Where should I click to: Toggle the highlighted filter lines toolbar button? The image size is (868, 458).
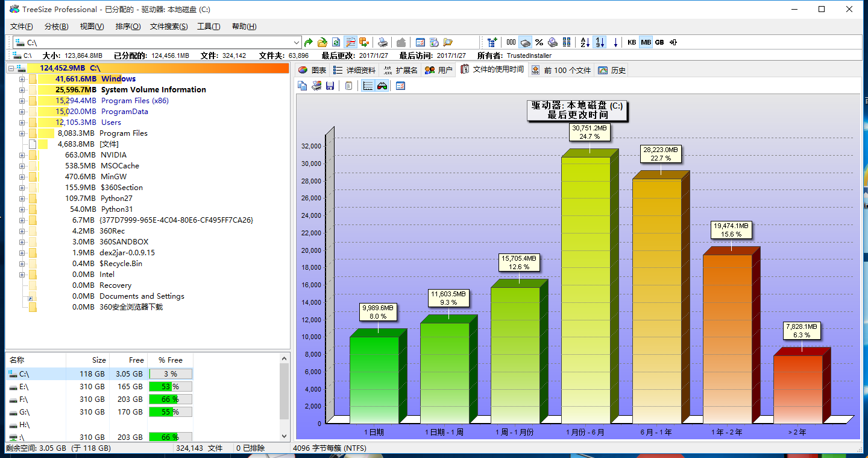coord(350,42)
